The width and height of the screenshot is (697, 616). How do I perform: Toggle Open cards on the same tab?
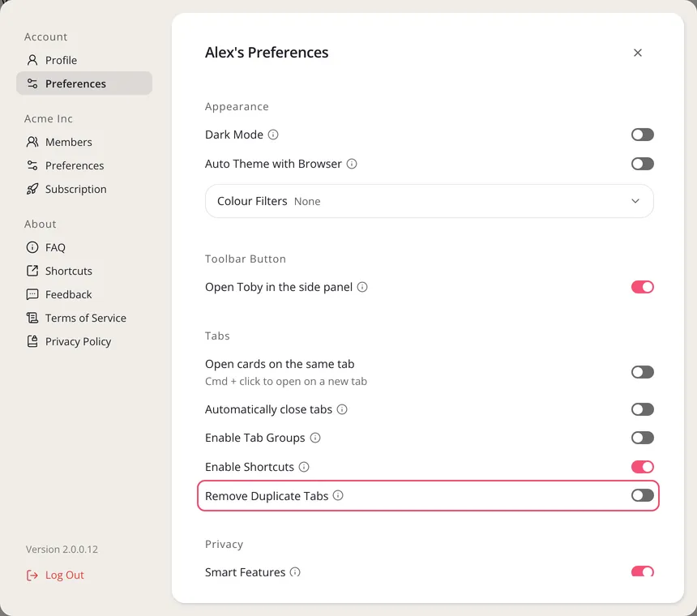(643, 372)
